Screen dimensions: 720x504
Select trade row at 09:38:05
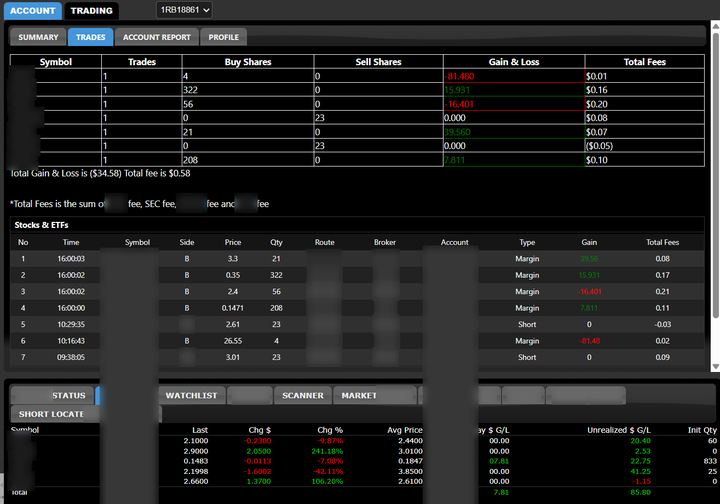coord(357,357)
